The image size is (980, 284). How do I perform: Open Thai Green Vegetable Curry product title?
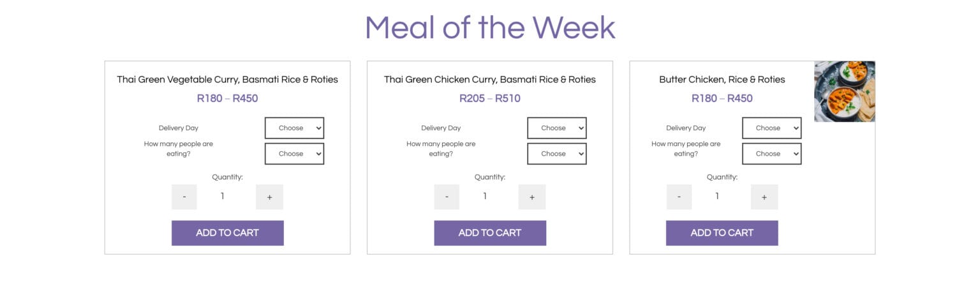(228, 80)
